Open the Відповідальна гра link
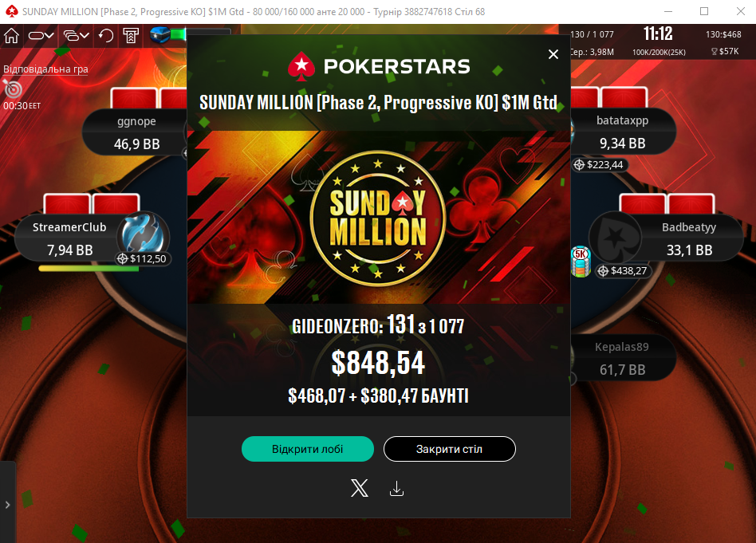Image resolution: width=756 pixels, height=543 pixels. click(45, 69)
